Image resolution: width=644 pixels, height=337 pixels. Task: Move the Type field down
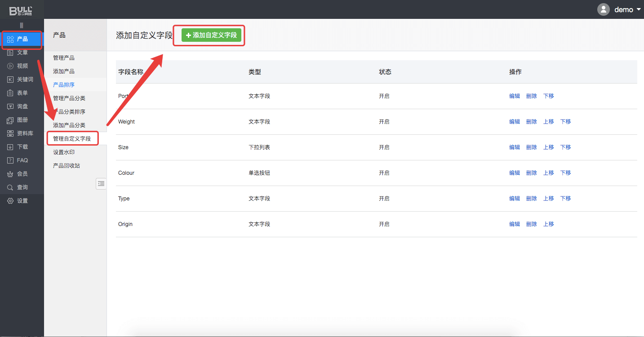click(x=565, y=199)
